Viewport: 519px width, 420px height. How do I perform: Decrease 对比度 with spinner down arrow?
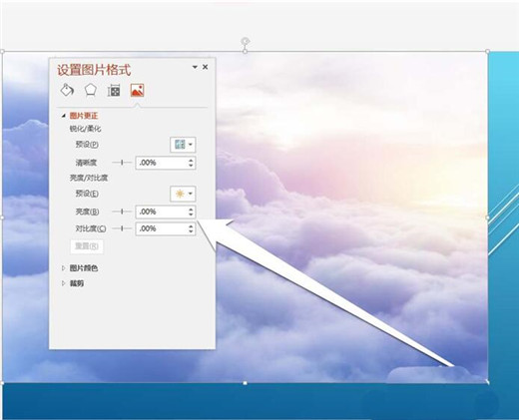point(191,231)
